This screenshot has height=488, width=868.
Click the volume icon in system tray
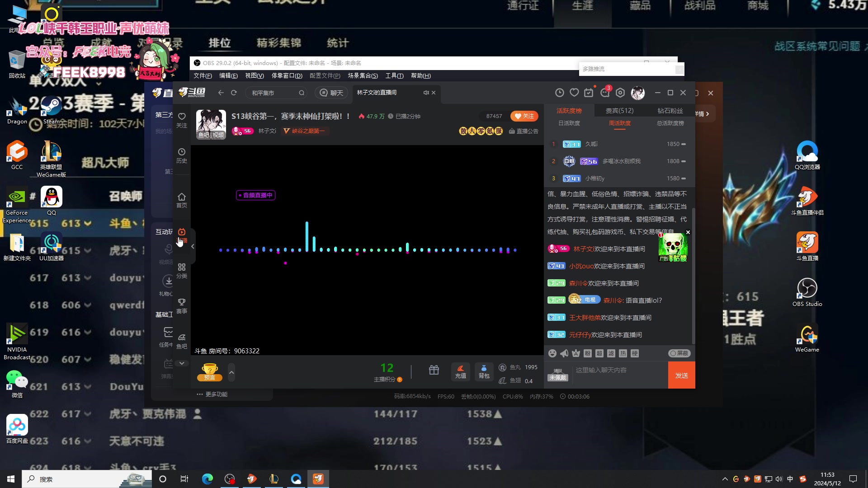click(778, 479)
